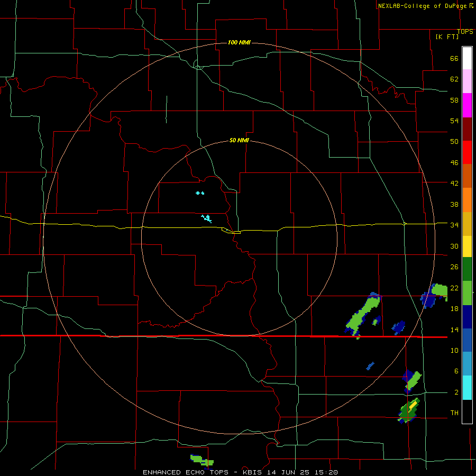The image size is (476, 476).
Task: Click the TH legend label
Action: [x=454, y=413]
